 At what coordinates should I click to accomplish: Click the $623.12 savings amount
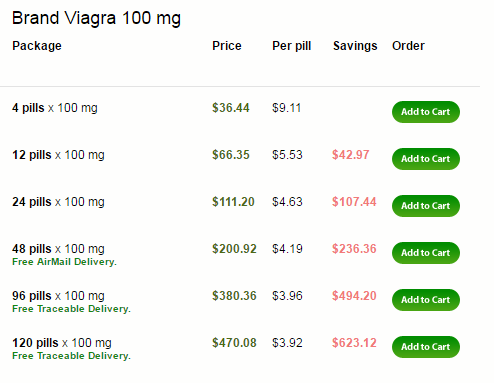point(354,343)
